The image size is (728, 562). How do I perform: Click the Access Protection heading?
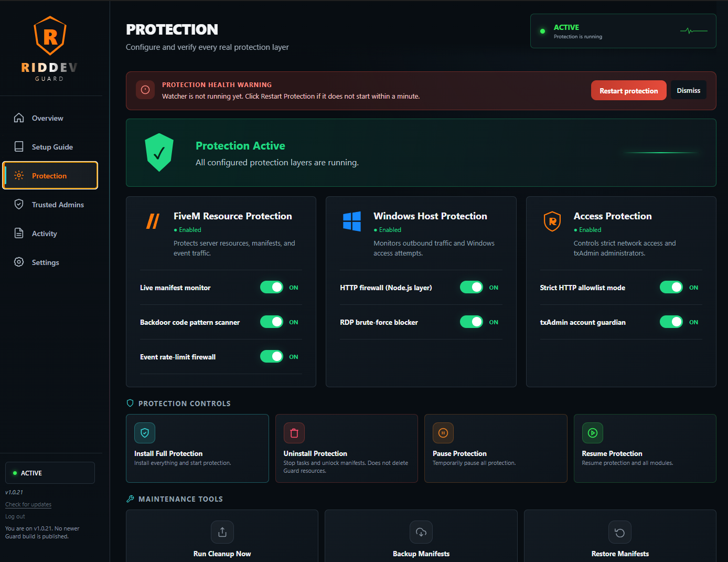coord(613,216)
